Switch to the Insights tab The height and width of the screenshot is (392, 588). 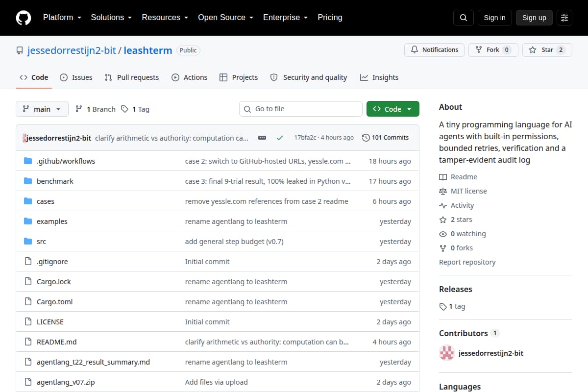379,77
